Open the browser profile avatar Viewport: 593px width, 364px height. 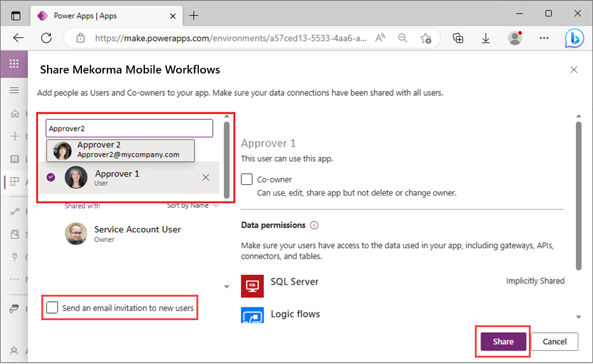[515, 38]
